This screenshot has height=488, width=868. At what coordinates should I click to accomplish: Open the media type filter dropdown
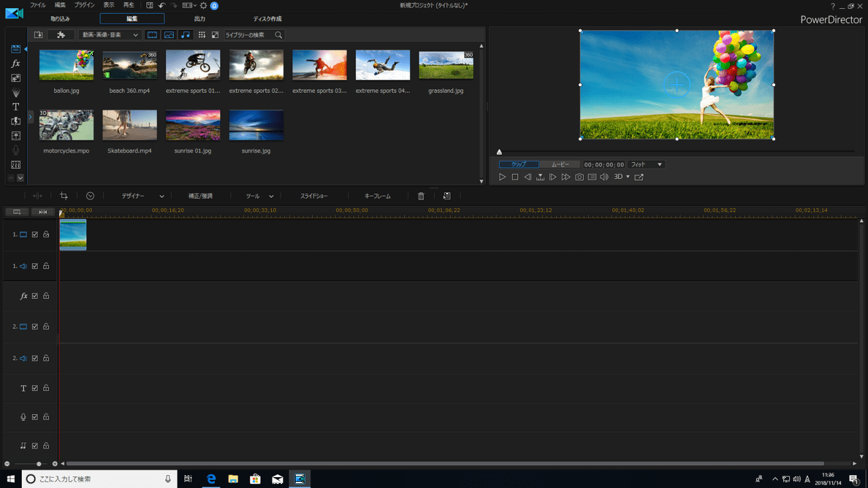point(110,35)
